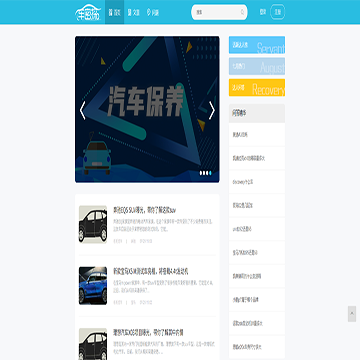360x360 pixels.
Task: Open the blue Servant banner
Action: tap(257, 45)
